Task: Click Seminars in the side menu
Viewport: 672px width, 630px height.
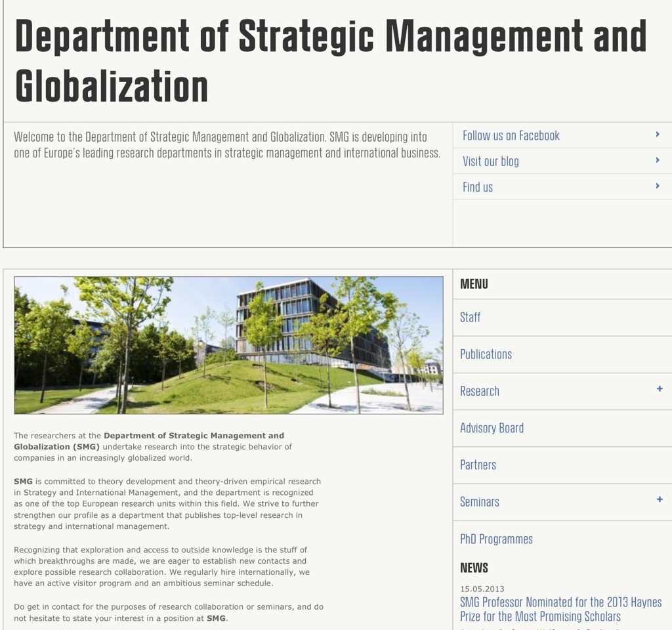Action: (x=479, y=502)
